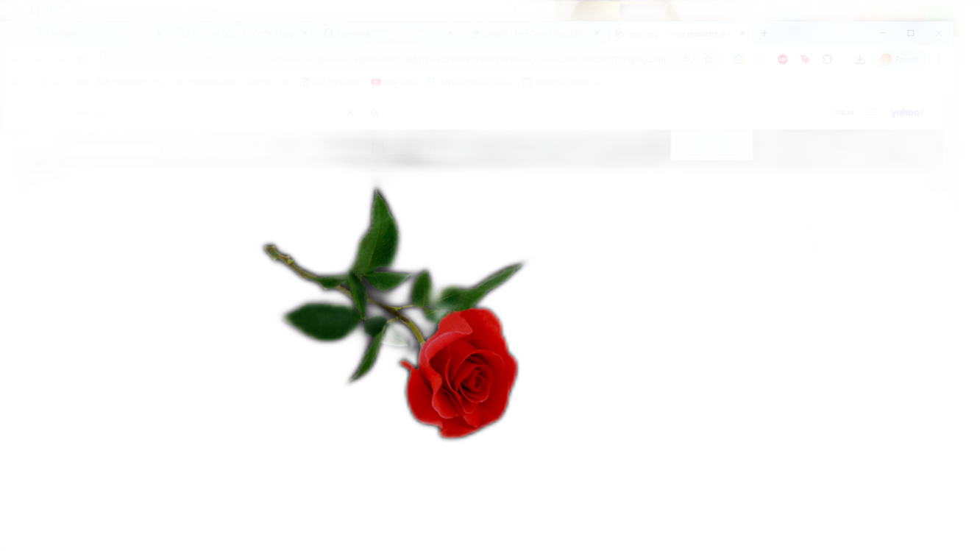The height and width of the screenshot is (551, 980).
Task: Click the AdBlock Plus extension icon
Action: (782, 59)
